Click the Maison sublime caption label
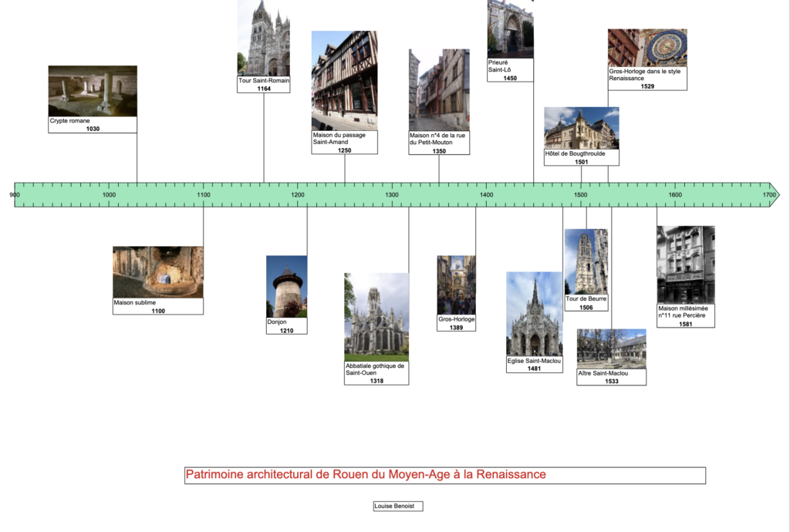 (157, 306)
